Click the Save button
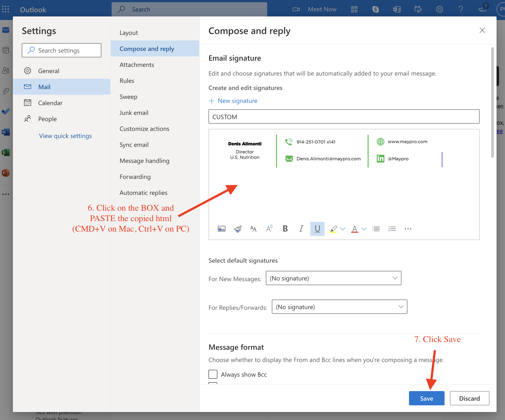Screen dimensions: 505x420 click(426, 398)
